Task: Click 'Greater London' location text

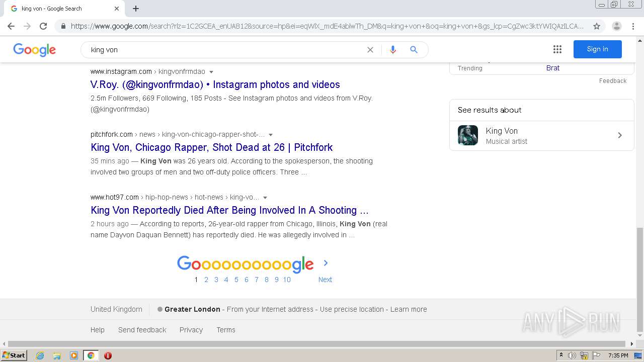Action: pyautogui.click(x=192, y=309)
